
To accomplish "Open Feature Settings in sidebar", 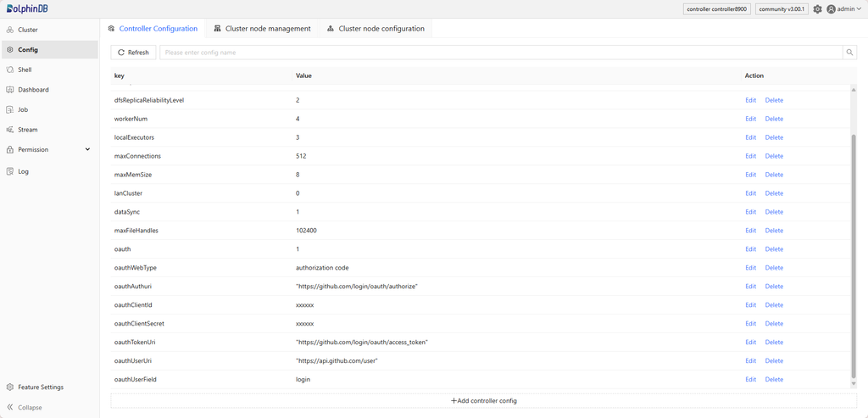I will [40, 387].
